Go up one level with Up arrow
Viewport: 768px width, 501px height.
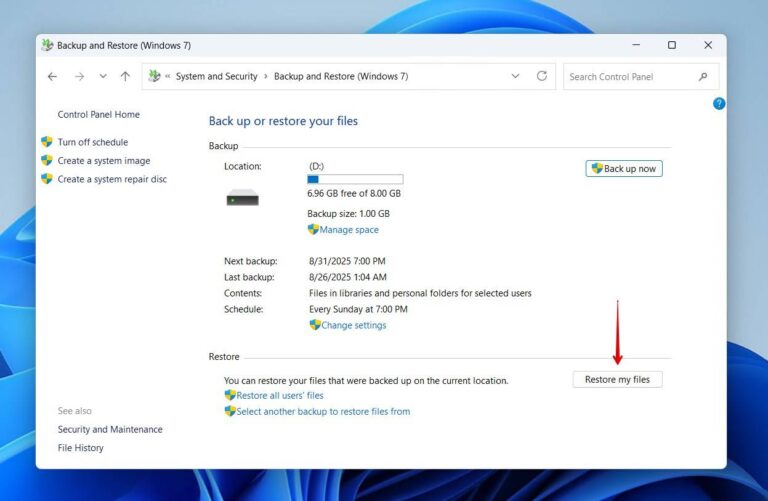pos(125,76)
